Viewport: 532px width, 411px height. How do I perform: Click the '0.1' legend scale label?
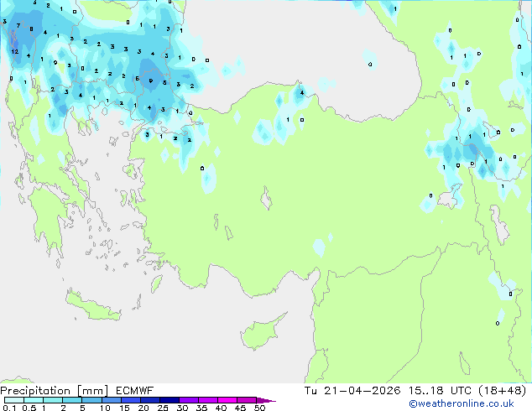coord(9,408)
